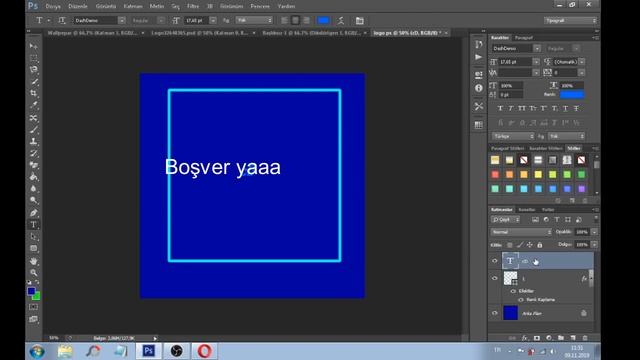Create a new layer group
The width and height of the screenshot is (640, 360).
tap(561, 338)
